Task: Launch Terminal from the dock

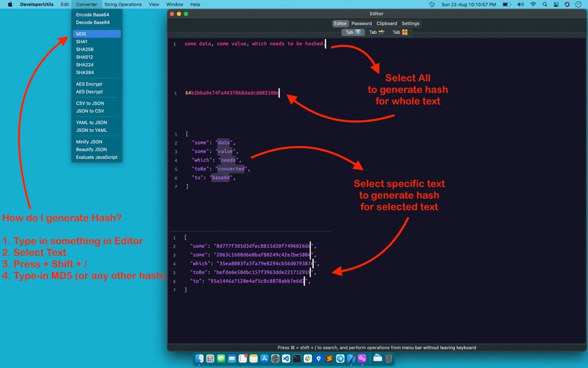Action: [297, 359]
